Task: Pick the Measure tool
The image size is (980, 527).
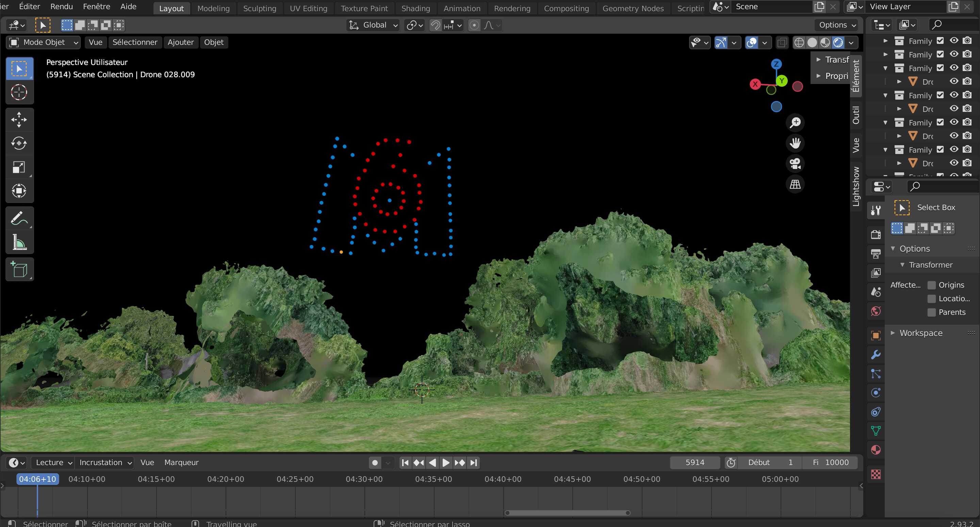Action: point(19,242)
